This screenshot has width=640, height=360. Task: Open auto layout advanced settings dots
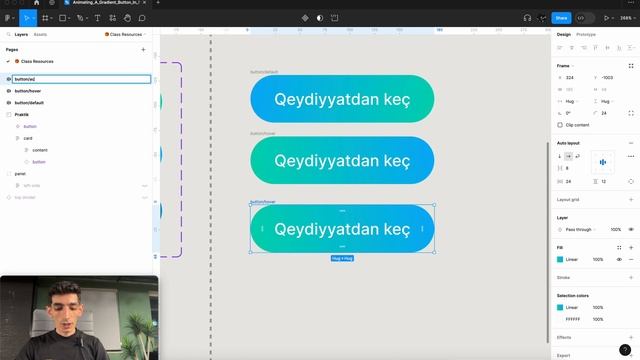(631, 156)
